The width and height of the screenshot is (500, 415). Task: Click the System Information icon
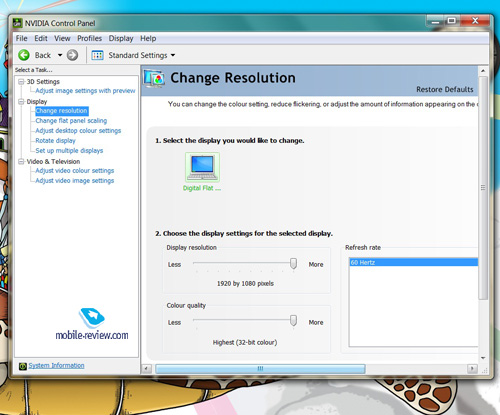23,366
